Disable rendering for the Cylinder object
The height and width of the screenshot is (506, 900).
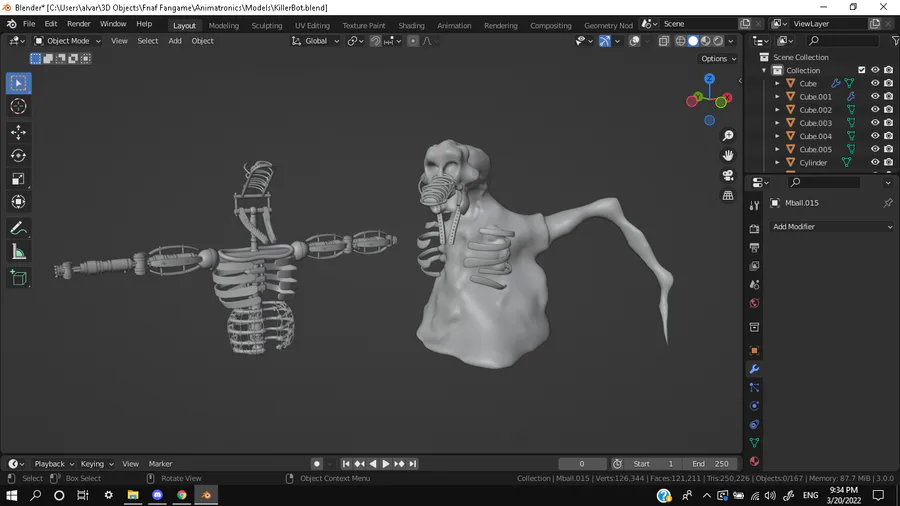click(x=888, y=162)
